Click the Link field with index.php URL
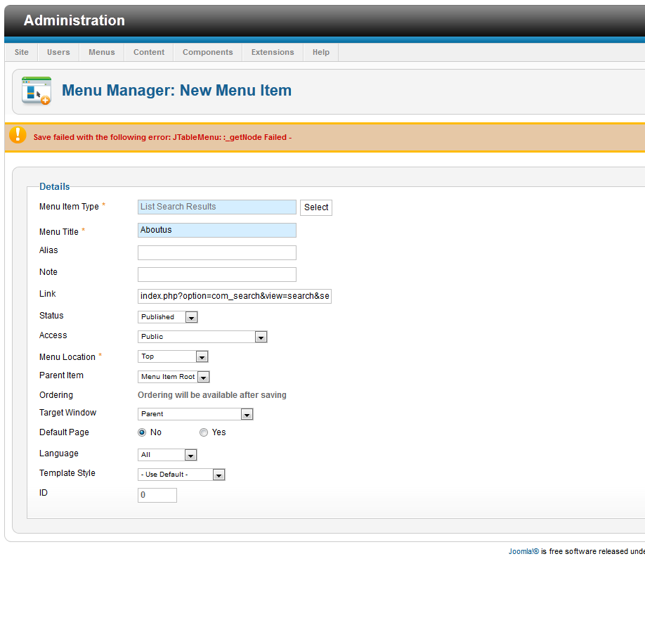Viewport: 645px width, 644px height. [x=235, y=296]
